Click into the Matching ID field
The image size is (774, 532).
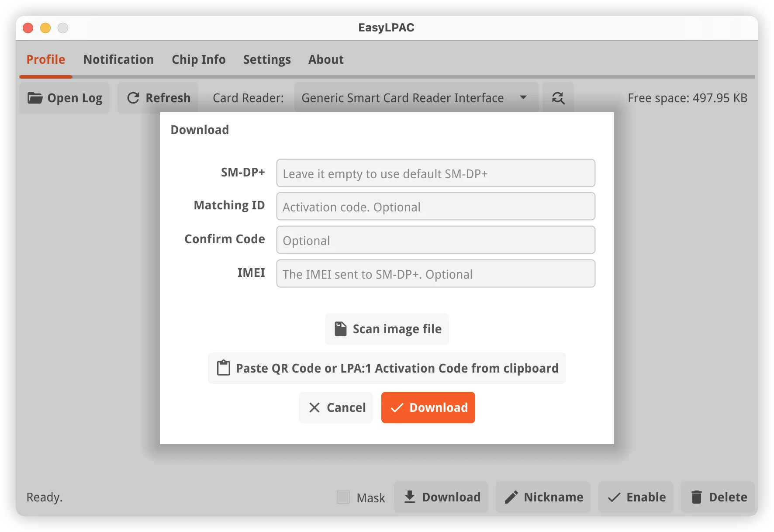coord(435,207)
